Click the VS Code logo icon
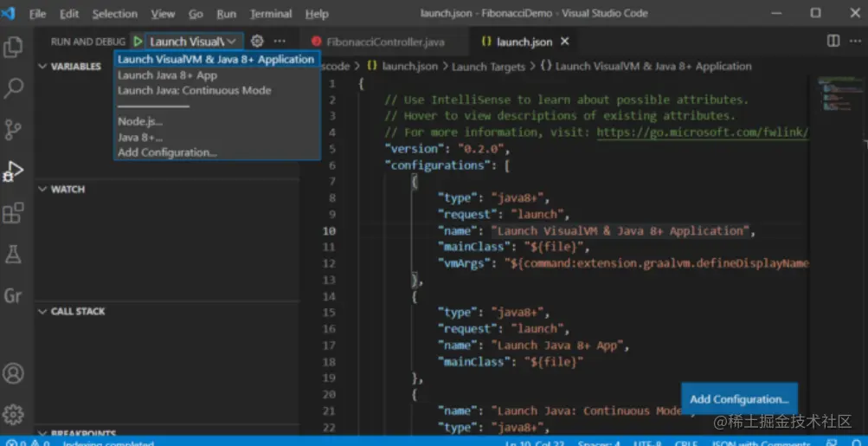 point(8,14)
